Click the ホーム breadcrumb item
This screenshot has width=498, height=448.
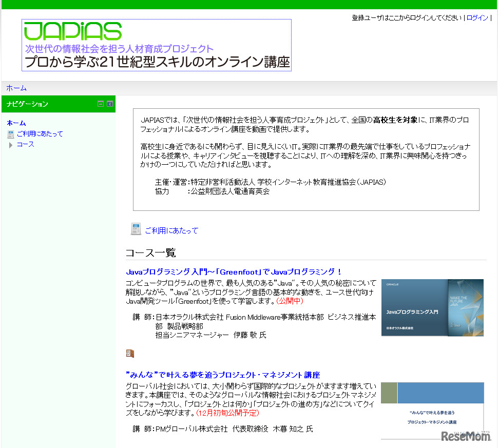17,88
